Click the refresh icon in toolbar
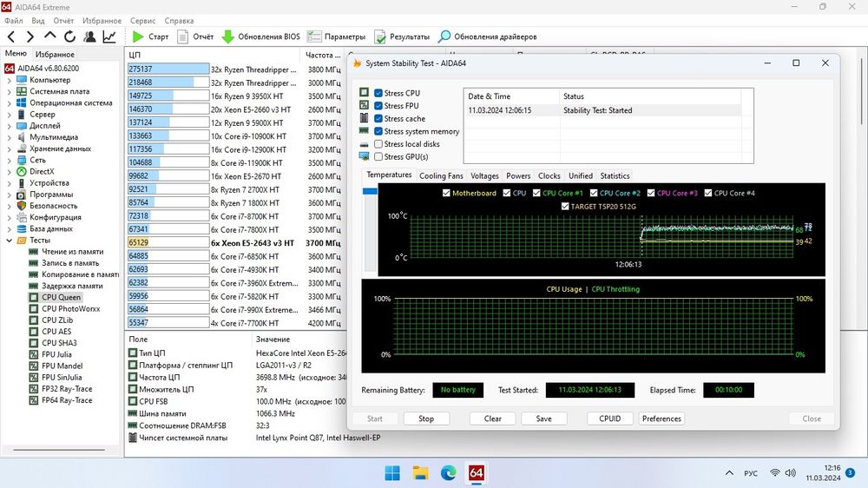868x488 pixels. point(69,36)
